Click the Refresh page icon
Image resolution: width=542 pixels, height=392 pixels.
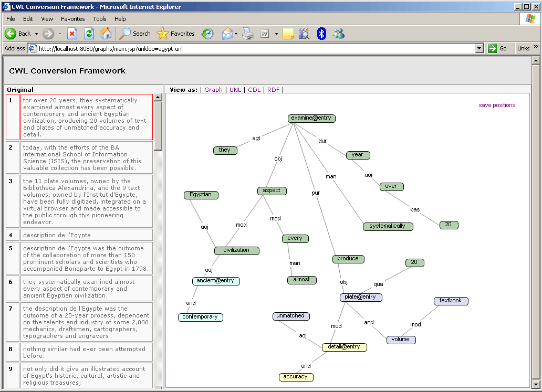[89, 34]
